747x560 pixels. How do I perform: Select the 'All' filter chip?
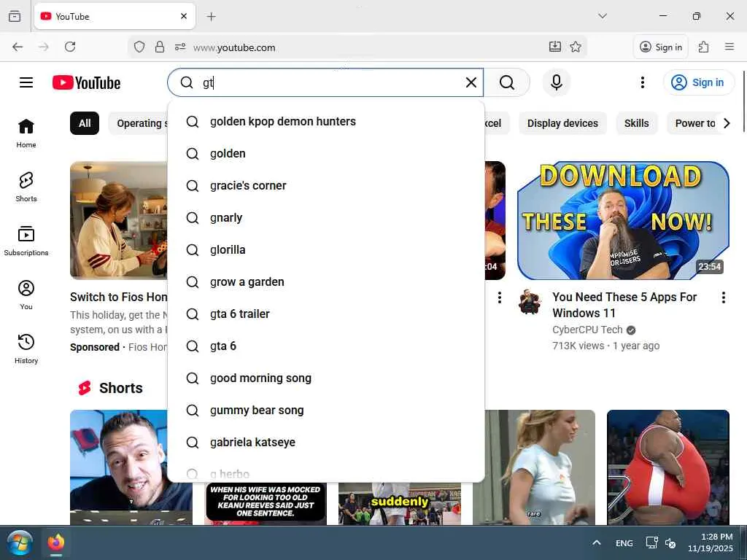(85, 123)
